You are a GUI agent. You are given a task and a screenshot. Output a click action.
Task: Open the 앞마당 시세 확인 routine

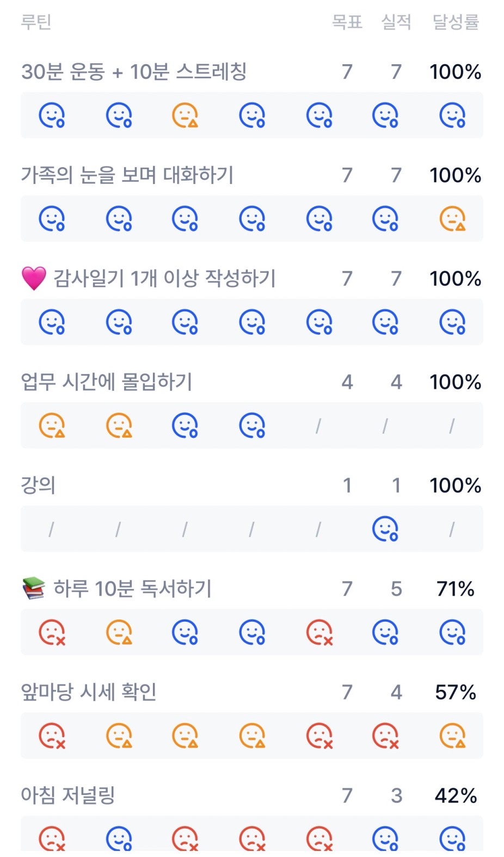coord(89,692)
